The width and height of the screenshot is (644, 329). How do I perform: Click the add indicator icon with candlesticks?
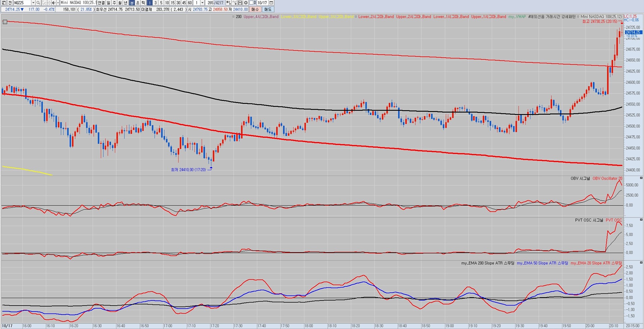(x=228, y=3)
